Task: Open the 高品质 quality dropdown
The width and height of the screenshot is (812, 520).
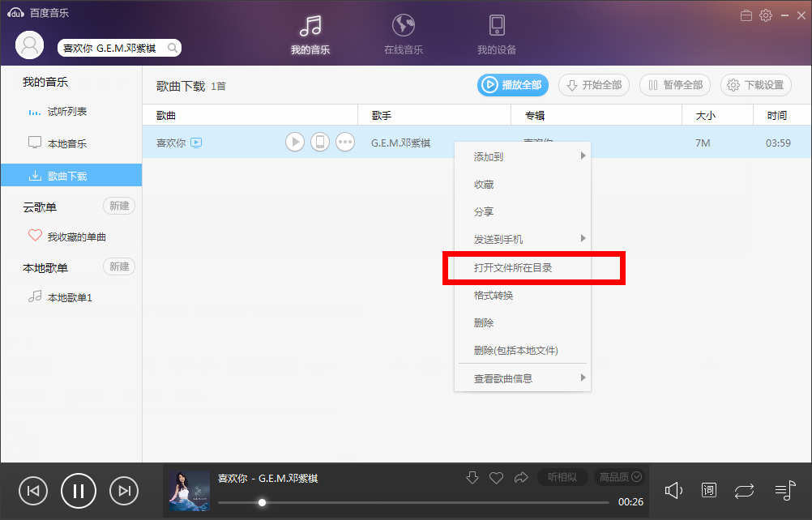Action: pyautogui.click(x=620, y=477)
